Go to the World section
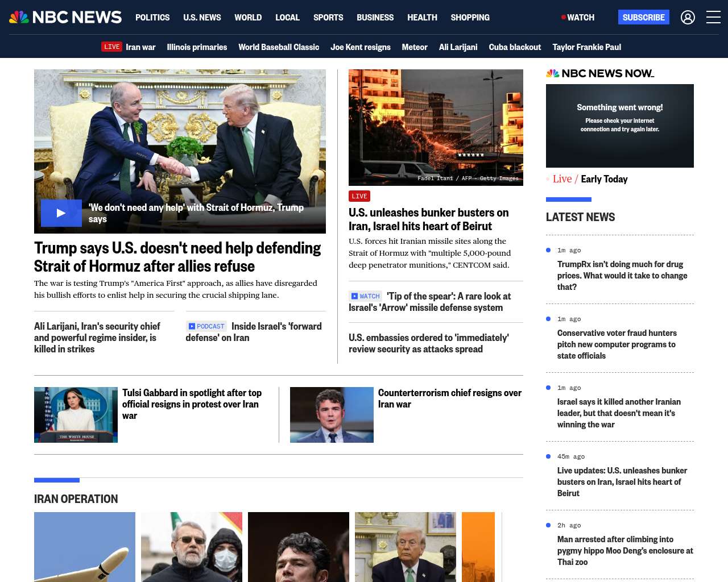The height and width of the screenshot is (582, 728). (248, 18)
